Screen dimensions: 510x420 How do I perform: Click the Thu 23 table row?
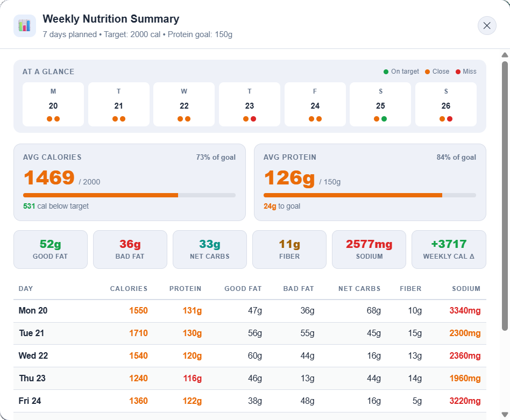click(x=250, y=379)
